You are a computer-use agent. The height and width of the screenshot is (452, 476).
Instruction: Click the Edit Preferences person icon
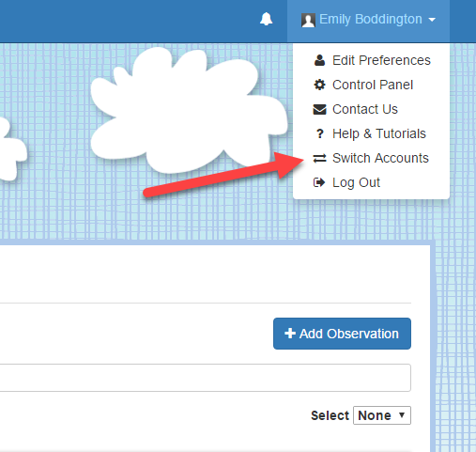(319, 60)
